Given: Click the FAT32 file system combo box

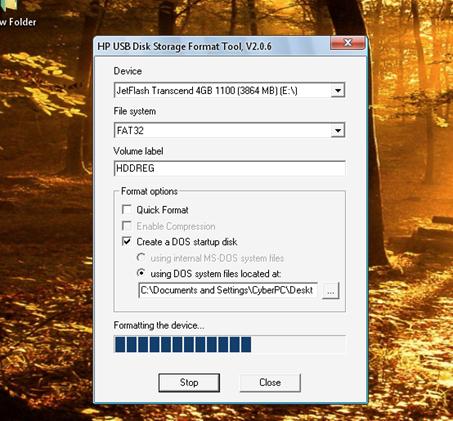Looking at the screenshot, I should (x=229, y=130).
